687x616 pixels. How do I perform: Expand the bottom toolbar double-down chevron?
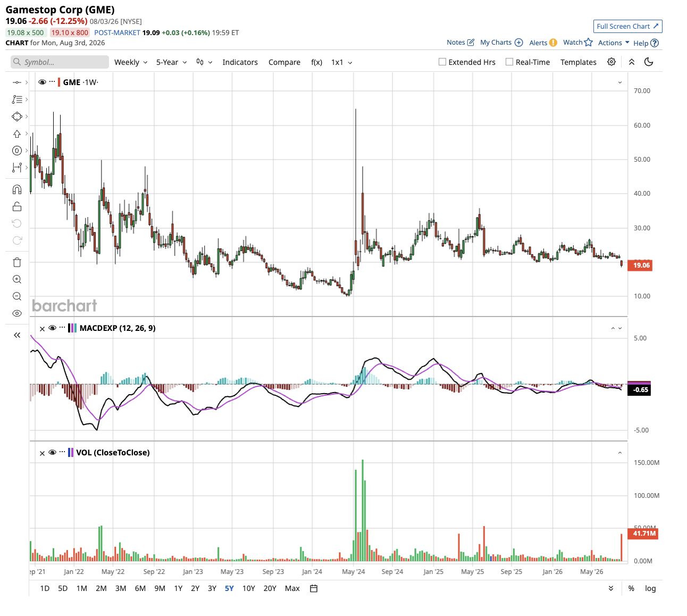point(611,588)
